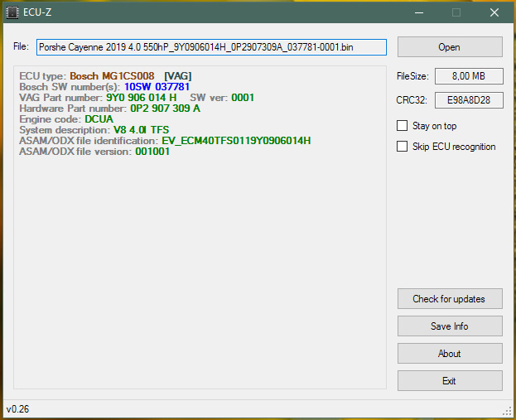Open the About dialog
516x420 pixels.
pos(450,354)
